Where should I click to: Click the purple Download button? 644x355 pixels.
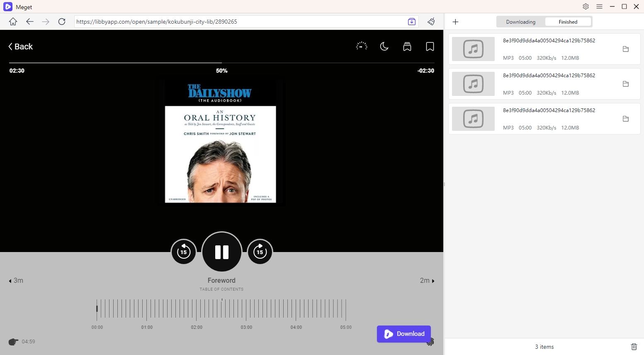pyautogui.click(x=404, y=334)
